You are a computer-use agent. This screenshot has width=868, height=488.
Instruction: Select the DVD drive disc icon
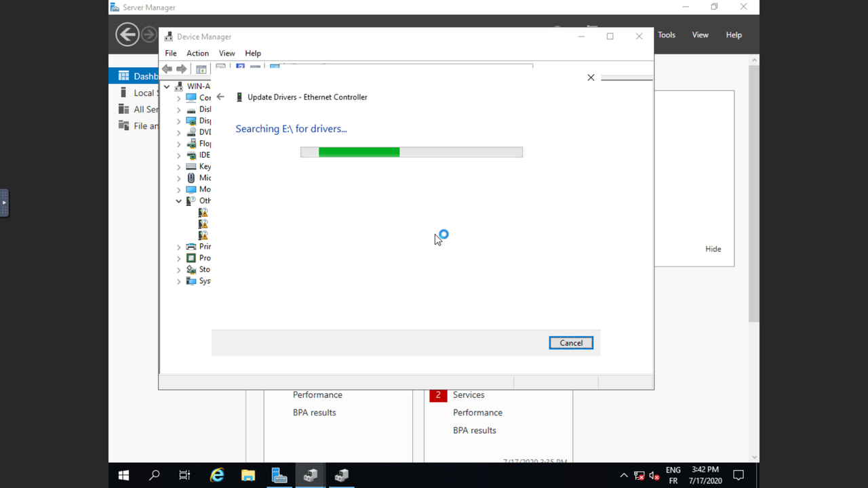(191, 133)
